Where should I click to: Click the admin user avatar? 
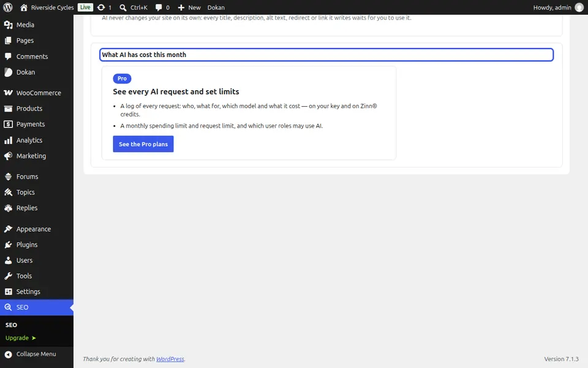click(579, 7)
